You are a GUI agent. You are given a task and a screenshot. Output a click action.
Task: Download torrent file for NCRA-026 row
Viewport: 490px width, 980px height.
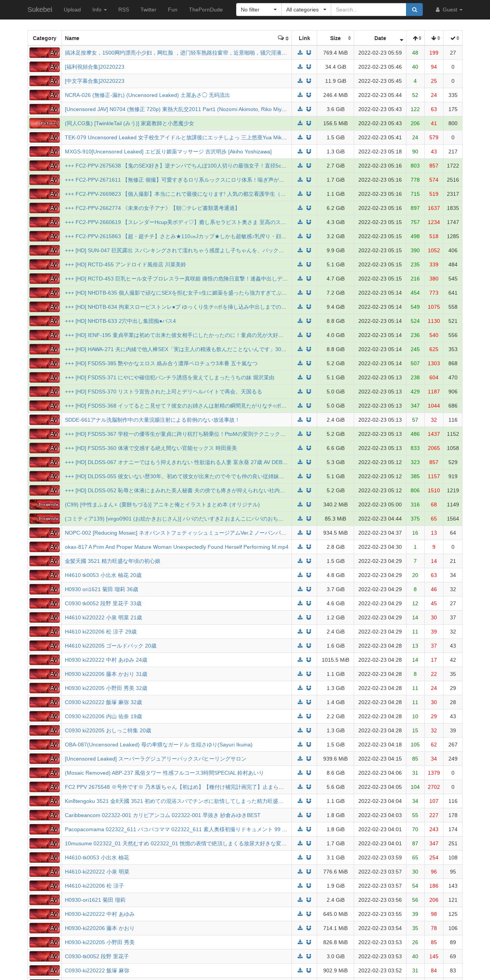click(x=300, y=95)
